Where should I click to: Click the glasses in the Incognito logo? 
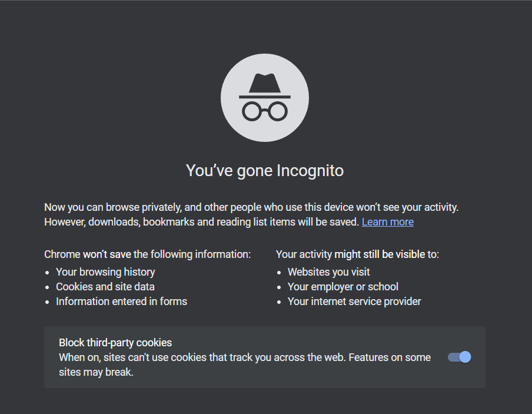(265, 111)
